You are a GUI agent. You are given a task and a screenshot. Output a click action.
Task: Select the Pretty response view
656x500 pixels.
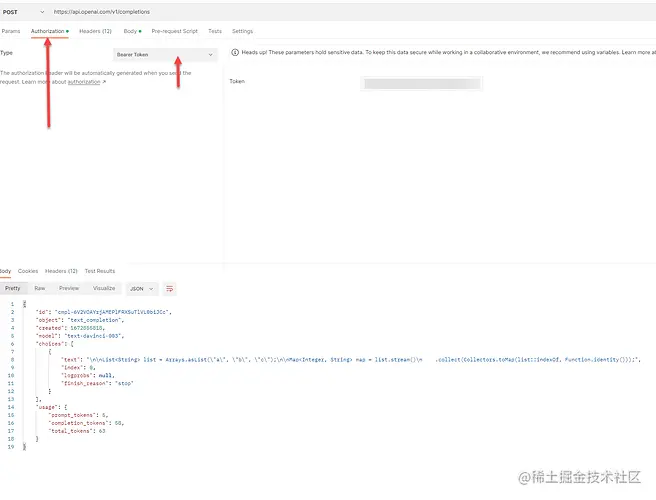pyautogui.click(x=13, y=288)
